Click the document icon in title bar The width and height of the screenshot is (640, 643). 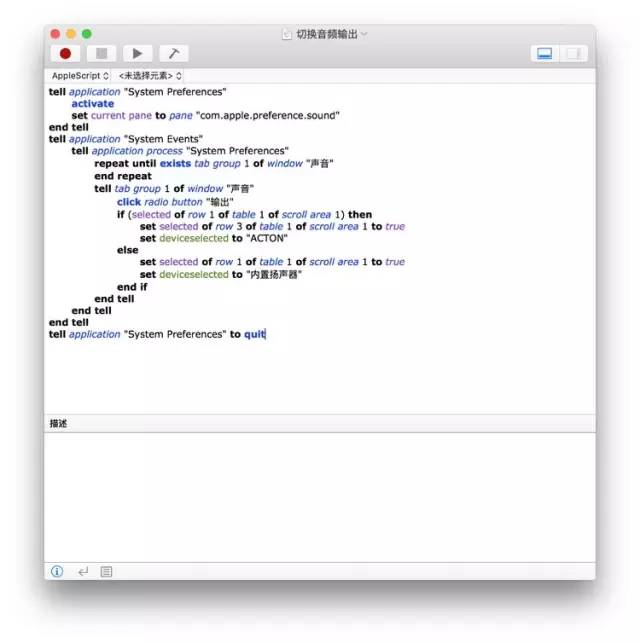[x=288, y=34]
